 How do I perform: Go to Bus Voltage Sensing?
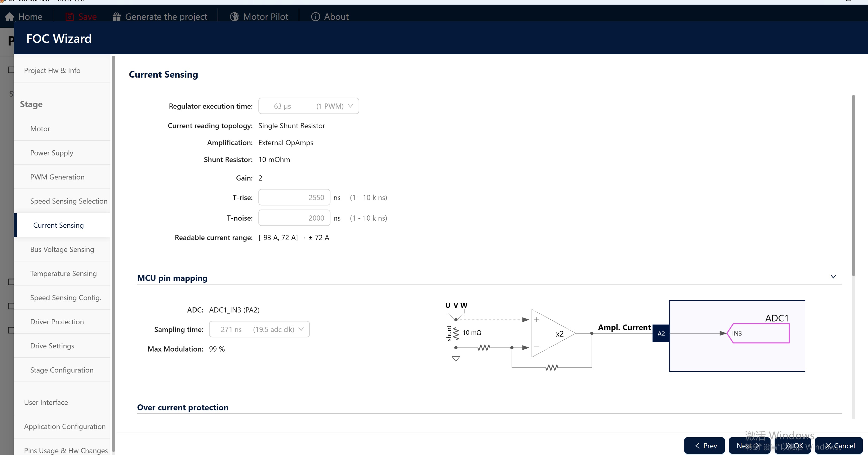(62, 249)
